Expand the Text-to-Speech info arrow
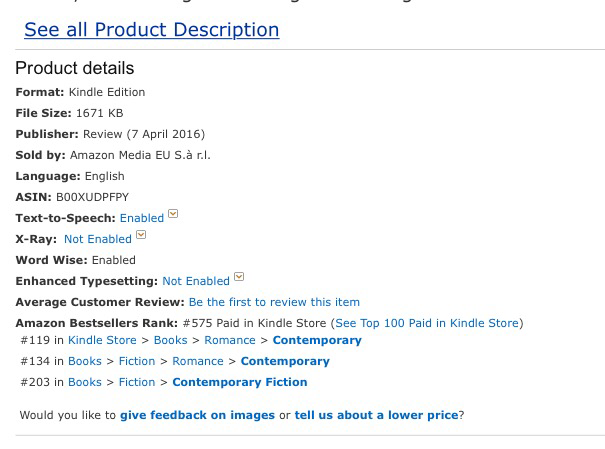 pyautogui.click(x=174, y=214)
